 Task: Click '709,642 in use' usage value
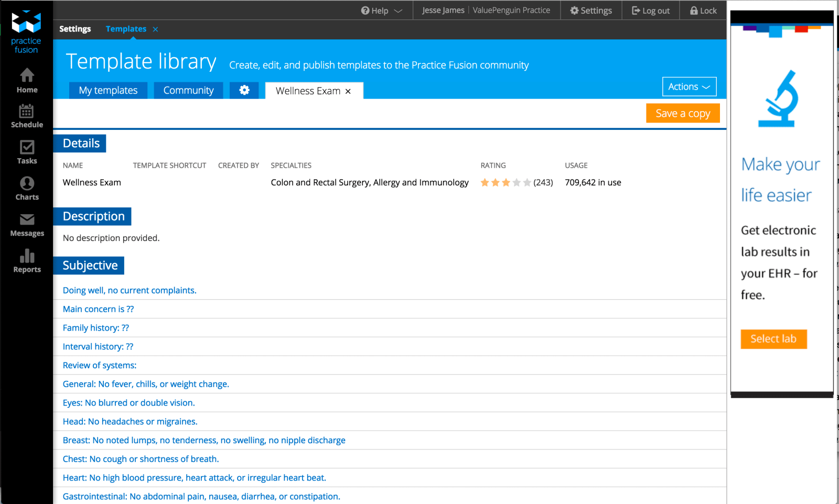coord(593,182)
